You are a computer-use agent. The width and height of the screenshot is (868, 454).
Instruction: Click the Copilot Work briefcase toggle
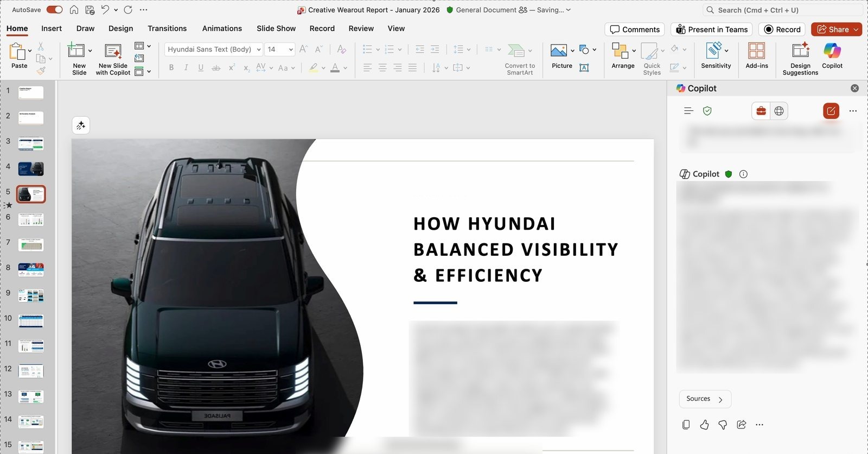coord(761,111)
